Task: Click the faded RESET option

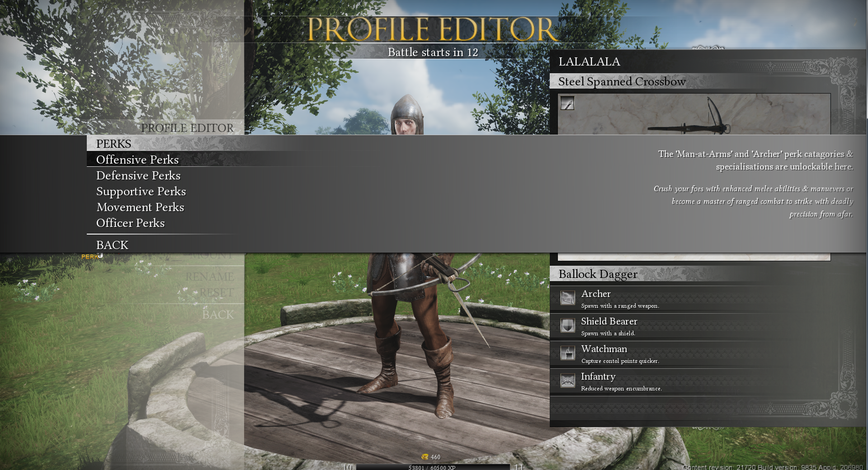Action: 217,292
